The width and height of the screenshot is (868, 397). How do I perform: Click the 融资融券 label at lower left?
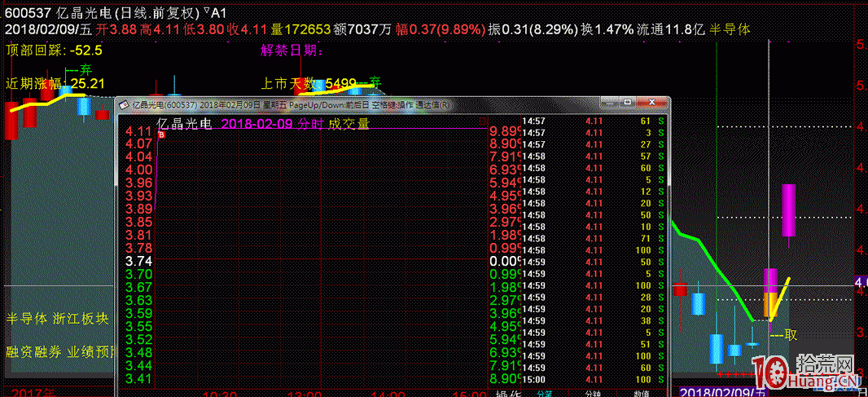(33, 352)
